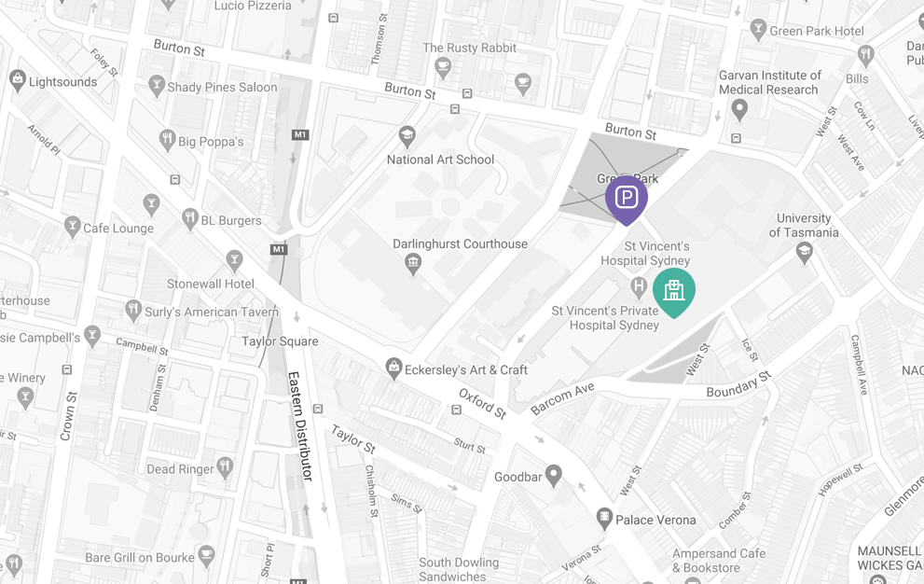This screenshot has width=924, height=584.
Task: Click the St Vincent's Hospital H icon
Action: click(x=638, y=288)
